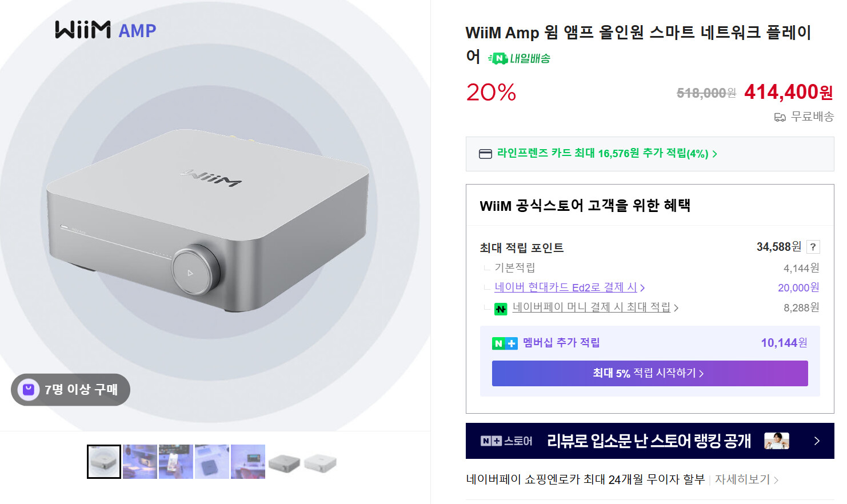The height and width of the screenshot is (504, 847).
Task: Expand 자세히보기 for installment details
Action: tap(746, 479)
